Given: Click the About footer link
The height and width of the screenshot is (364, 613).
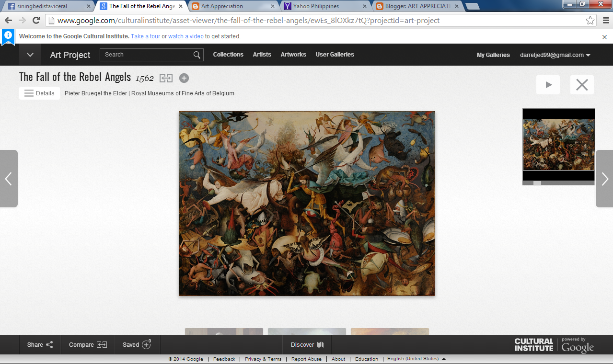Looking at the screenshot, I should [338, 359].
